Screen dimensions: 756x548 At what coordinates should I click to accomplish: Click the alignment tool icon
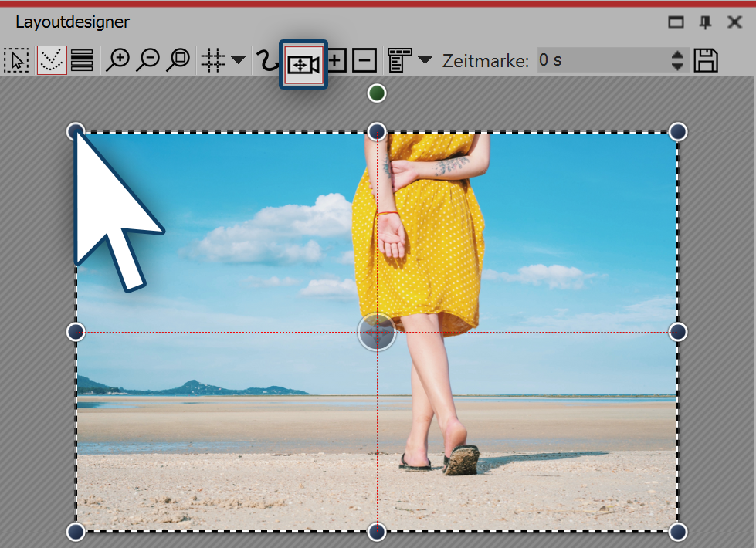point(399,60)
